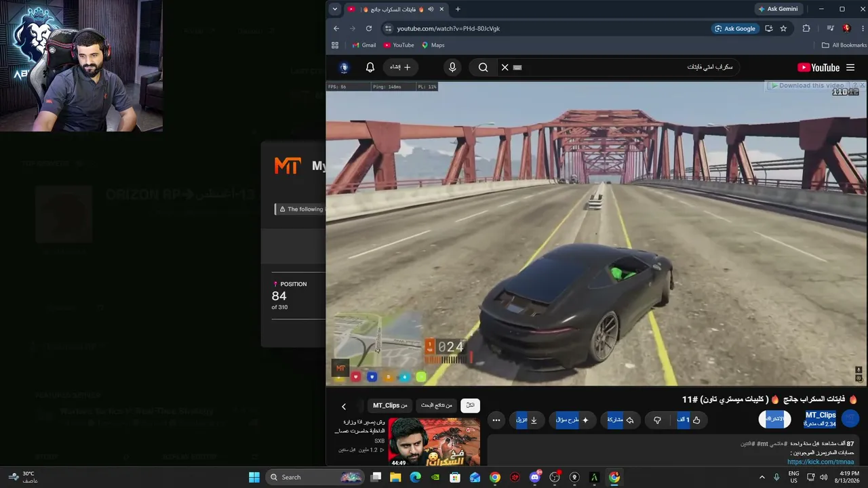868x488 pixels.
Task: Go to the YouTube home logo
Action: coord(818,67)
